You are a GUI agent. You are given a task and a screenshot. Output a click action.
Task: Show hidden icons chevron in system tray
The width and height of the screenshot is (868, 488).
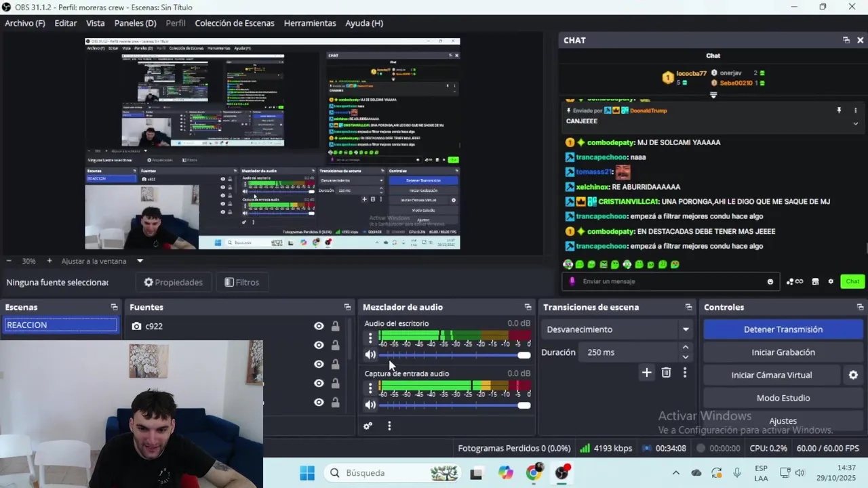coord(675,472)
